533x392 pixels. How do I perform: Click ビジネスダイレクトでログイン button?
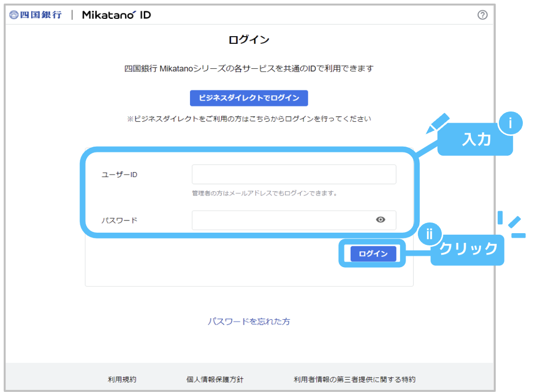249,98
